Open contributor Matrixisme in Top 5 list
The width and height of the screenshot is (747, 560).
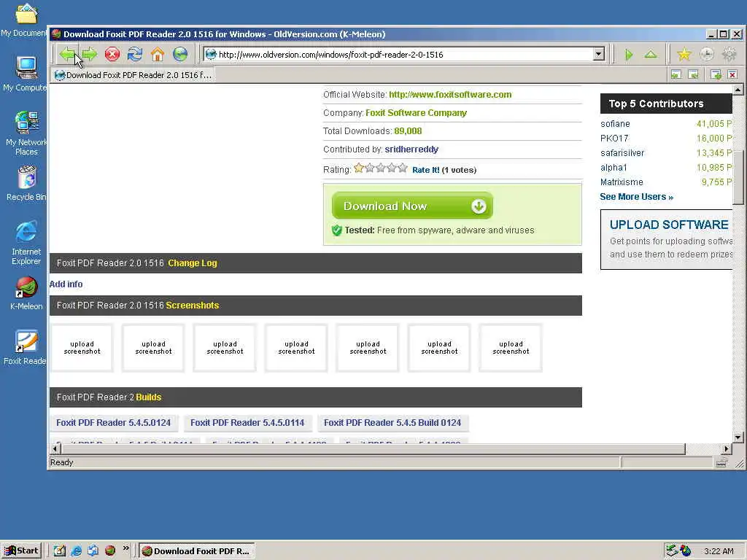pos(622,182)
